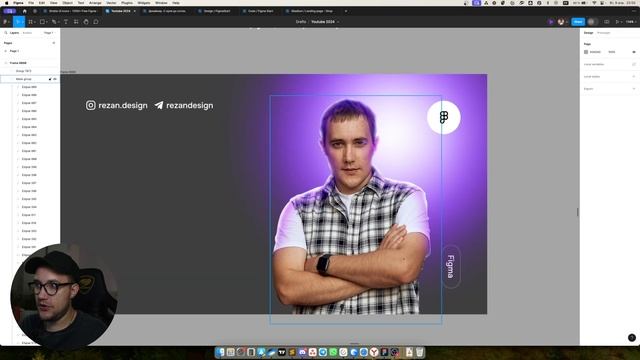Select the vertical Figma pill label on canvas

coord(451,267)
